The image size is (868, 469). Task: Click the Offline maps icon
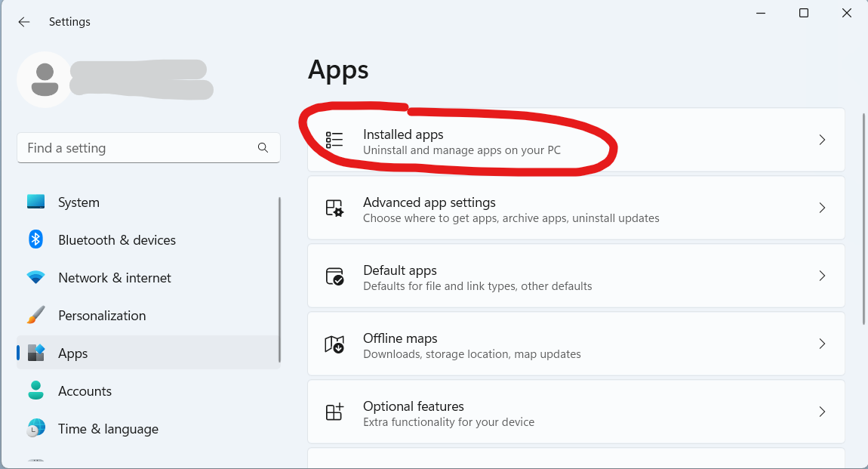tap(334, 344)
